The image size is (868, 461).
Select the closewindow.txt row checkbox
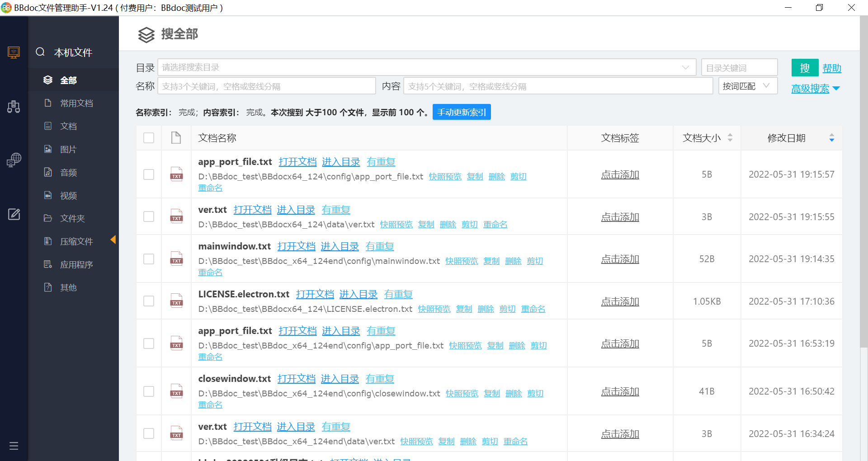click(149, 391)
